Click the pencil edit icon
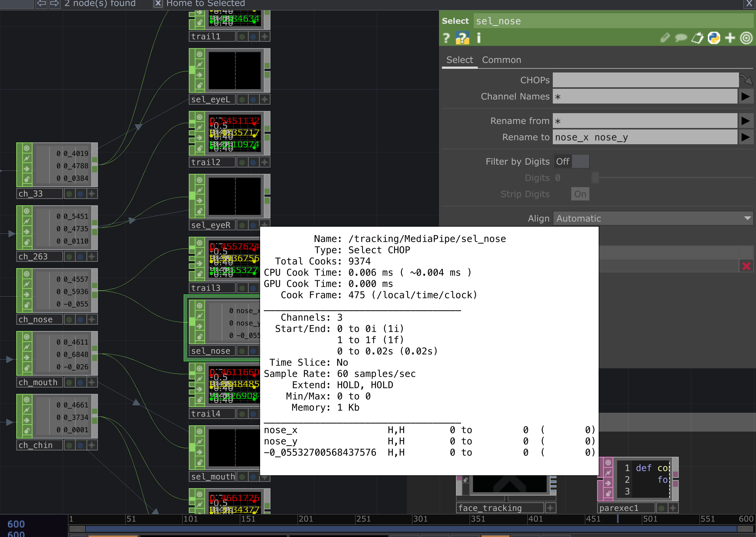 pyautogui.click(x=665, y=38)
